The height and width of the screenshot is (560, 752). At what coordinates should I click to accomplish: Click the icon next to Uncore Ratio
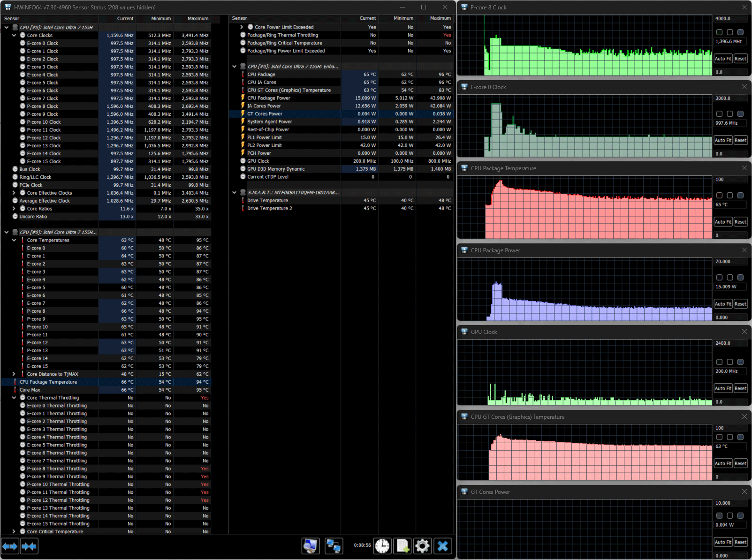tap(15, 217)
